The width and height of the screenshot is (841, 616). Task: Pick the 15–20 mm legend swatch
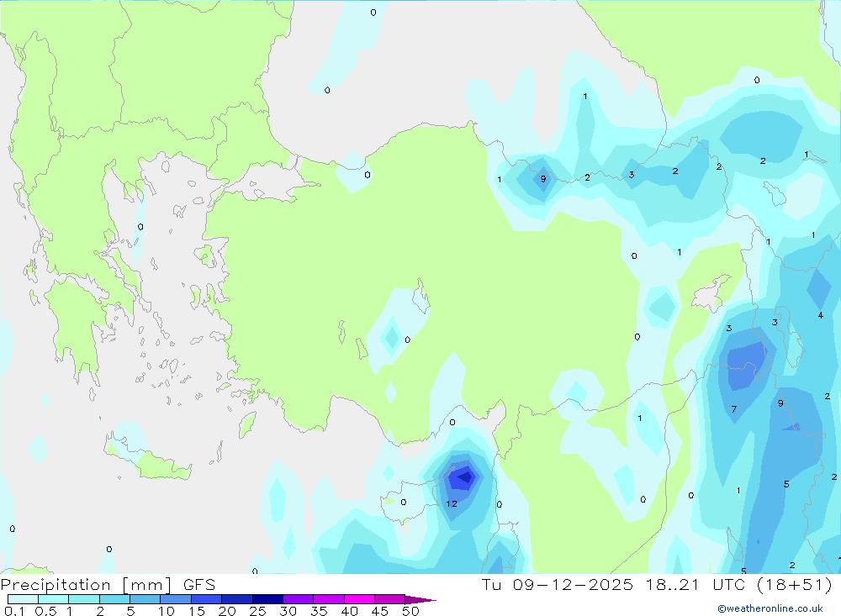click(x=207, y=599)
